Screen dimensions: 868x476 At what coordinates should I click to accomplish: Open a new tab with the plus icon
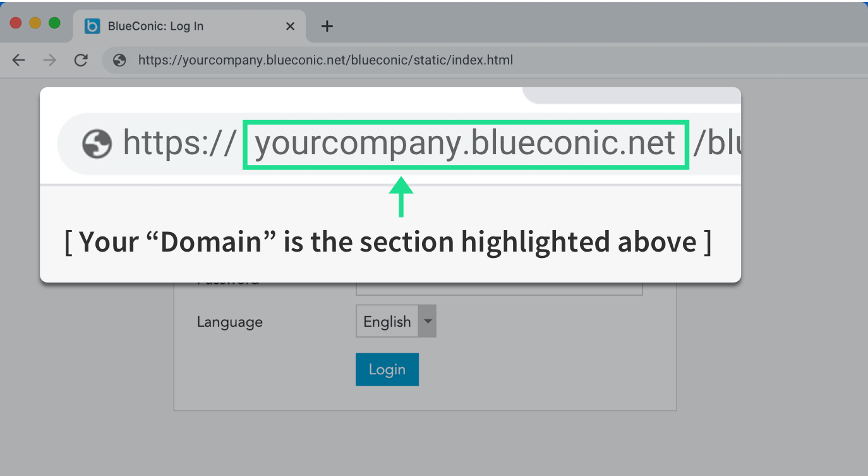pyautogui.click(x=327, y=26)
